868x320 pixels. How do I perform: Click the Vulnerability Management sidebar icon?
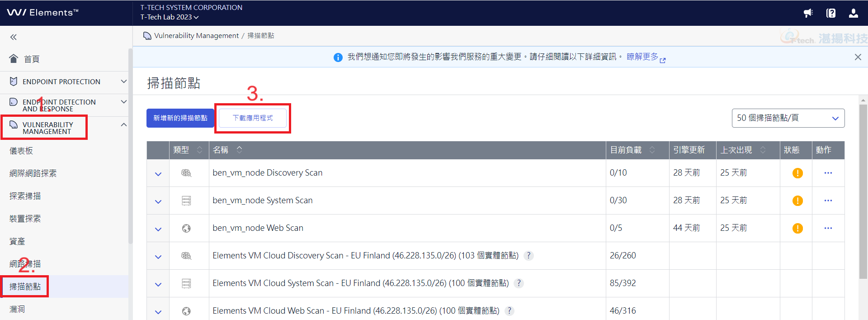coord(14,124)
